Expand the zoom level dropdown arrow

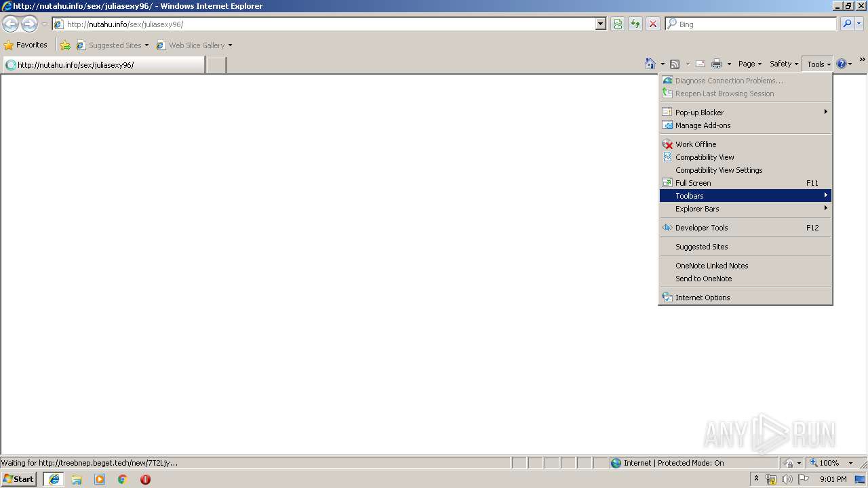tap(850, 463)
